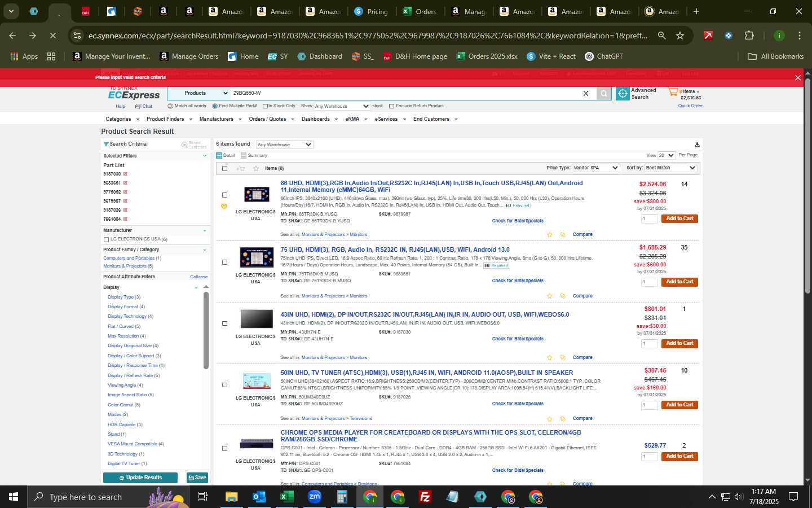Click the export download icon above results
The width and height of the screenshot is (812, 508).
(x=697, y=144)
